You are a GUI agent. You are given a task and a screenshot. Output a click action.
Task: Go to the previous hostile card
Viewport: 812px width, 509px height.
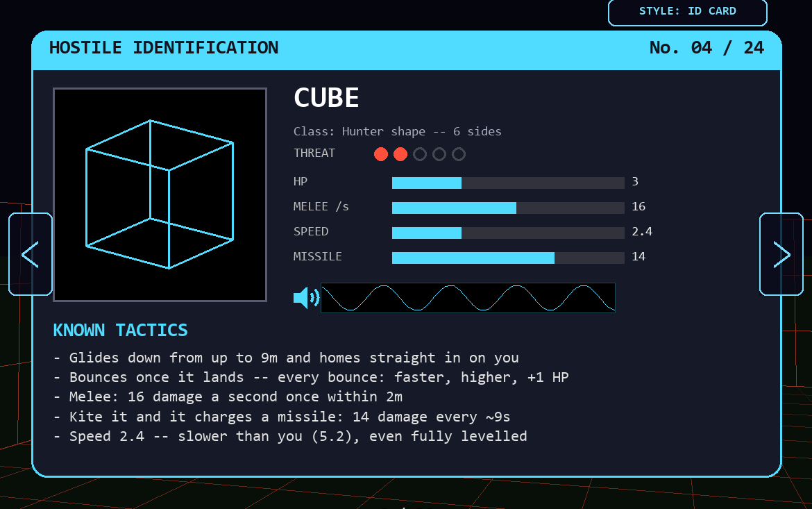click(31, 254)
